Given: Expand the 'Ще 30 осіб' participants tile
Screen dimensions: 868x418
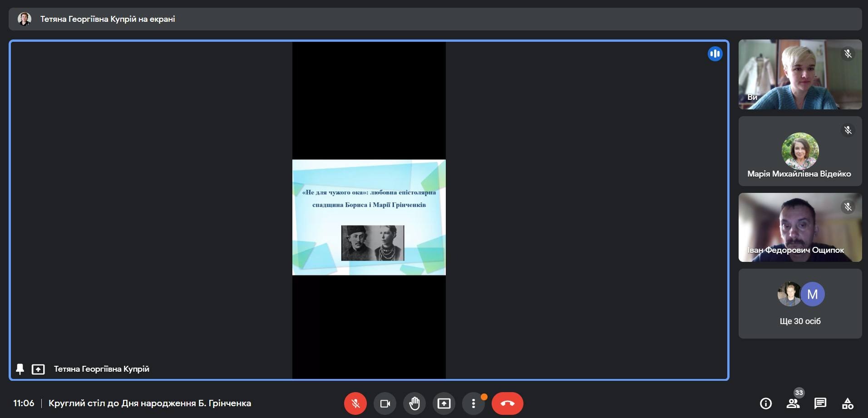Looking at the screenshot, I should pos(800,304).
